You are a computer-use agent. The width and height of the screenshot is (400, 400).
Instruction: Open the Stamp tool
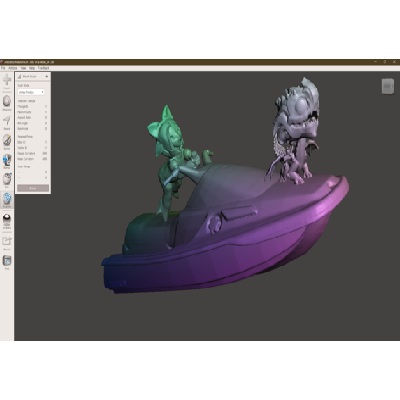(x=7, y=160)
